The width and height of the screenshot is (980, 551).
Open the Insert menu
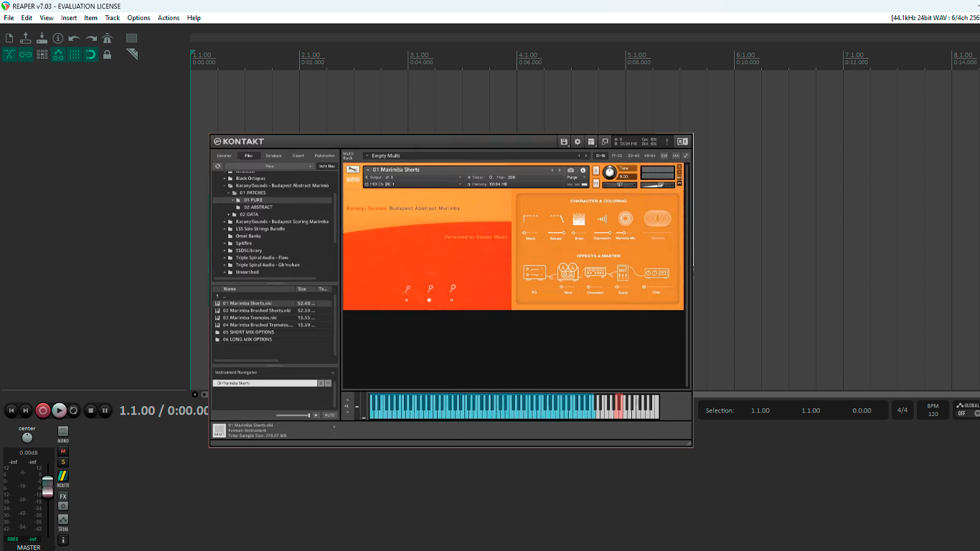point(69,18)
